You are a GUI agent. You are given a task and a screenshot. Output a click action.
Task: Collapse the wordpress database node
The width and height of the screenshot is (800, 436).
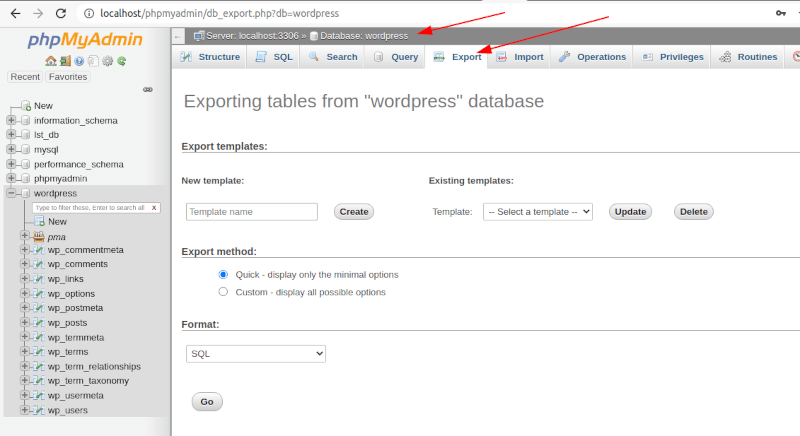11,193
